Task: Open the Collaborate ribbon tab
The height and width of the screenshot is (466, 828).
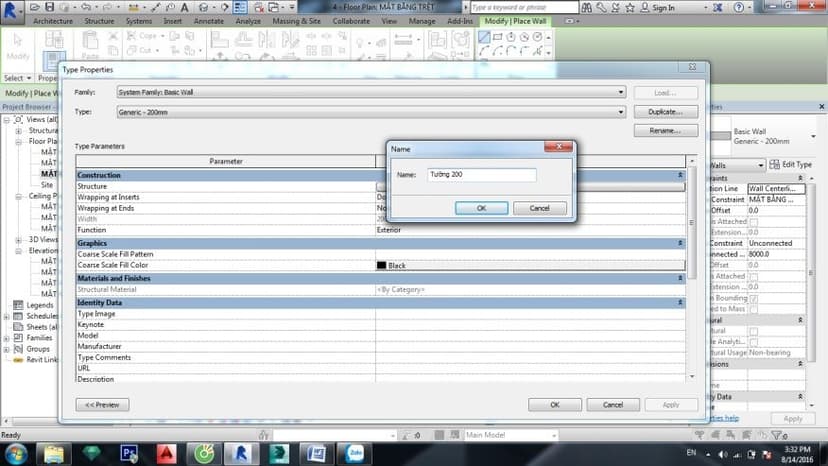Action: click(x=351, y=21)
